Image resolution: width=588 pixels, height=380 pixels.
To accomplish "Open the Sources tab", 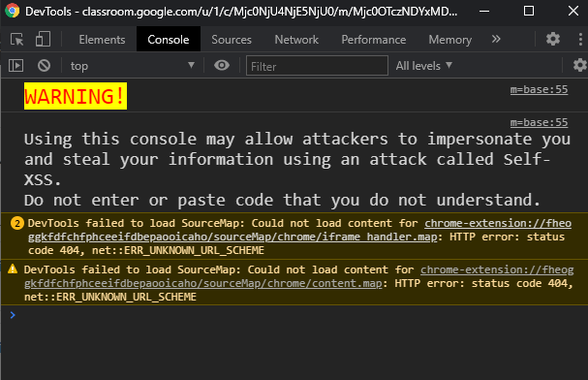I will coord(232,40).
